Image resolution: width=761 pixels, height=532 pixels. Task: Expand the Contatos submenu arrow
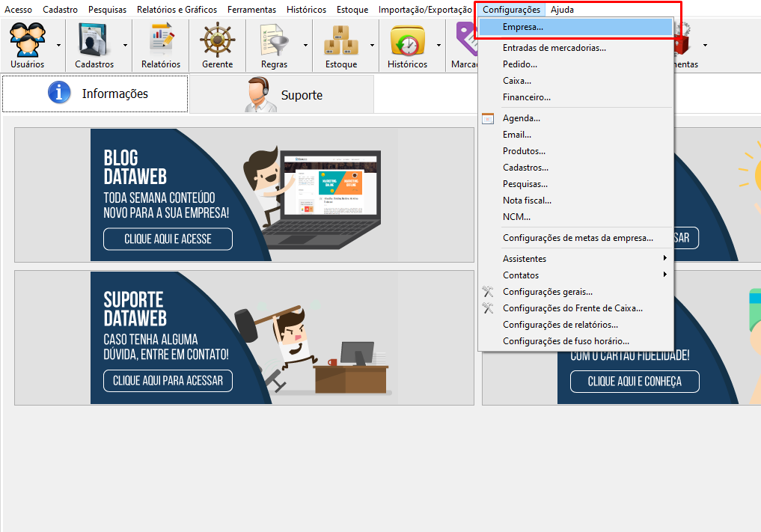[665, 275]
